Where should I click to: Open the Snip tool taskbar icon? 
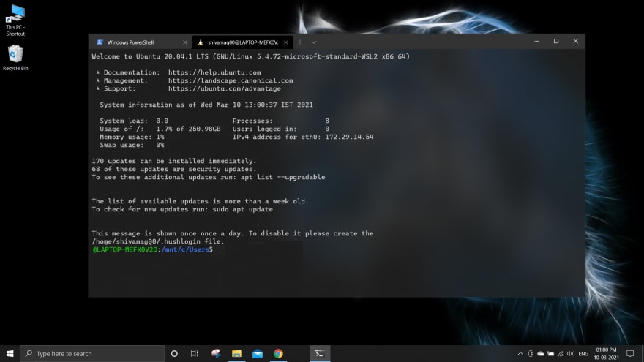(216, 353)
